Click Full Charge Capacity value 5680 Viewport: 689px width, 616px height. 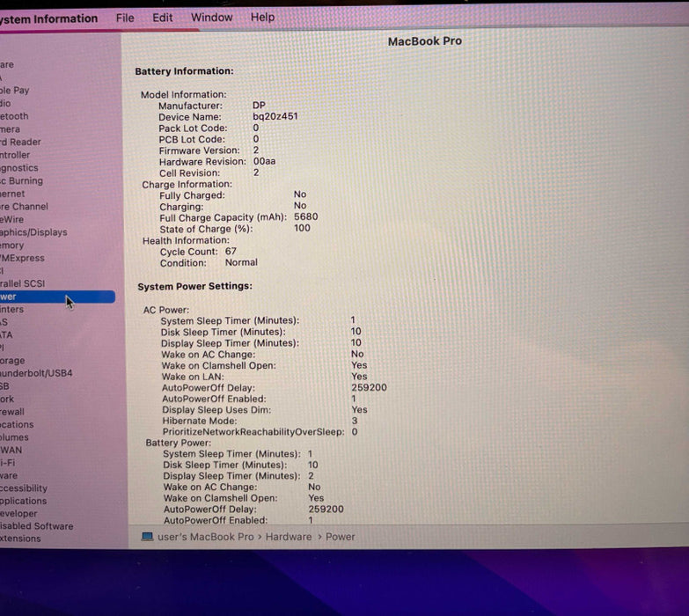(x=306, y=216)
